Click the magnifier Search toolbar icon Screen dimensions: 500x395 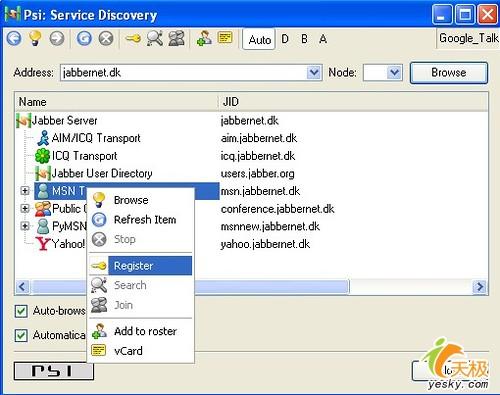click(x=155, y=38)
